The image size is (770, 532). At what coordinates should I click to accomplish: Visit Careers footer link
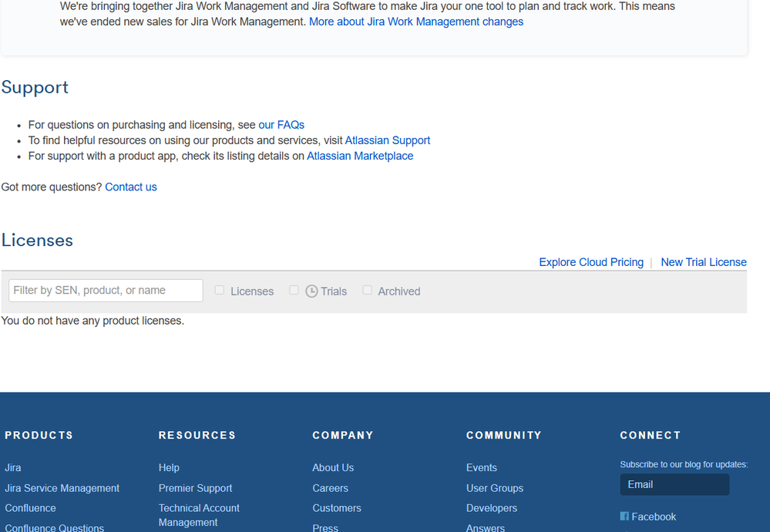pyautogui.click(x=330, y=488)
